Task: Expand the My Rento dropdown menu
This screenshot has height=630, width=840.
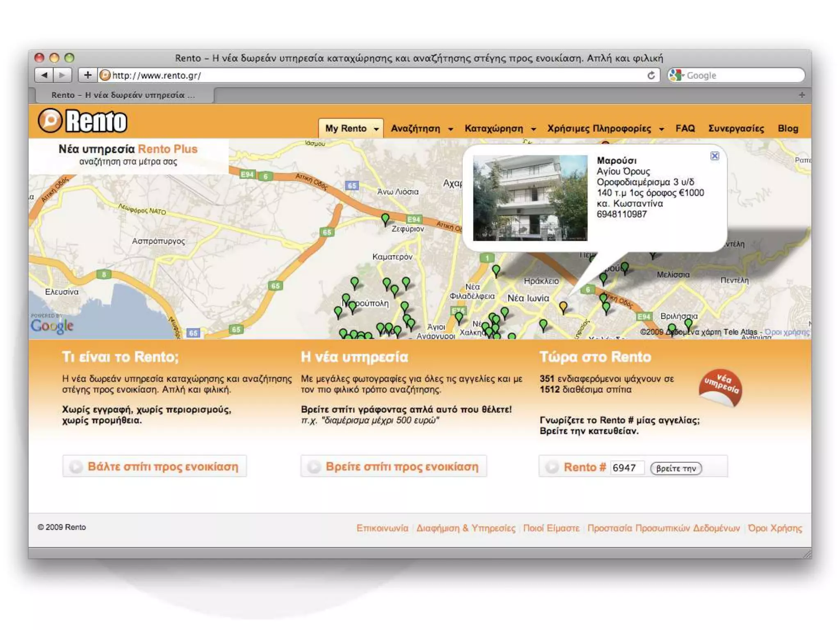Action: [x=351, y=128]
